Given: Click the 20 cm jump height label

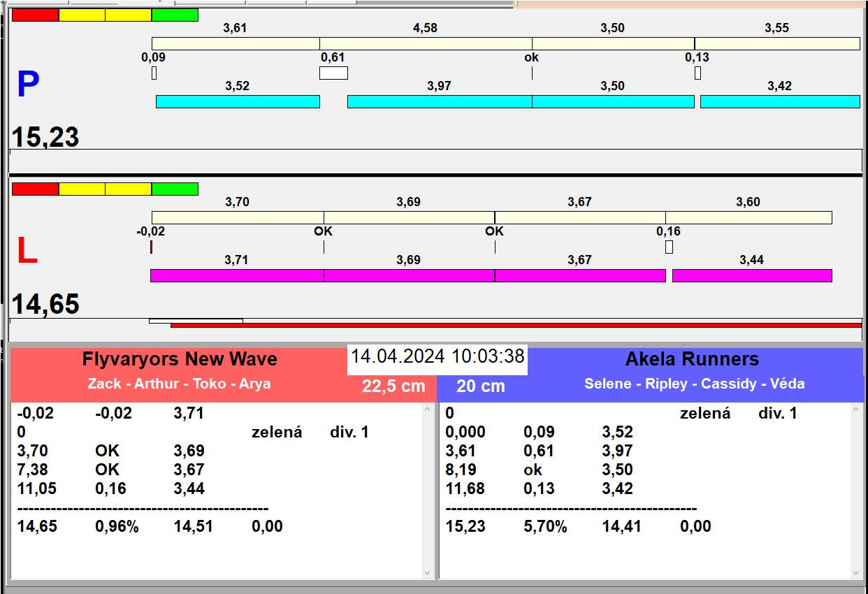Looking at the screenshot, I should point(480,386).
